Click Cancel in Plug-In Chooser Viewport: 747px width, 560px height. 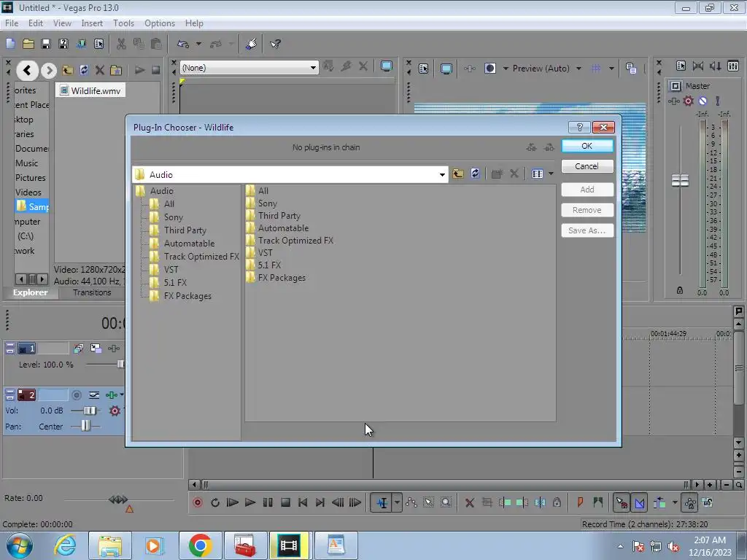coord(587,166)
